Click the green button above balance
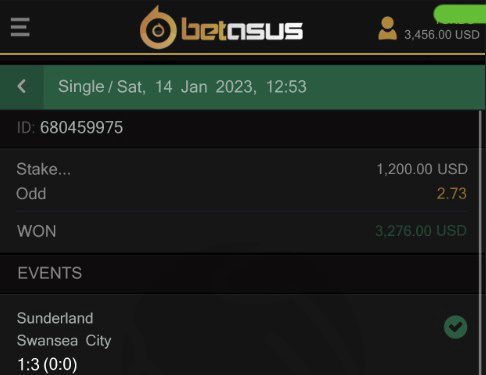The width and height of the screenshot is (486, 375). point(460,14)
